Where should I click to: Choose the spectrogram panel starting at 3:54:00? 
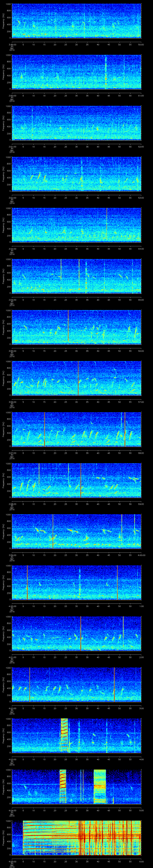[76, 276]
